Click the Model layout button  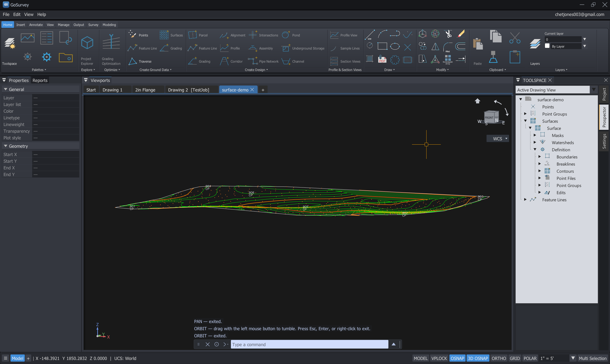[17, 358]
